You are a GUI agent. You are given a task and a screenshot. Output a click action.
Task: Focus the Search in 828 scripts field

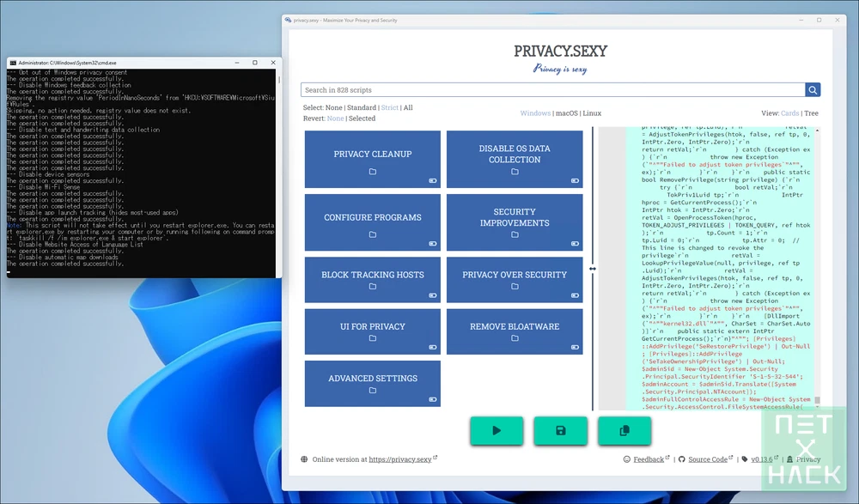click(x=552, y=90)
